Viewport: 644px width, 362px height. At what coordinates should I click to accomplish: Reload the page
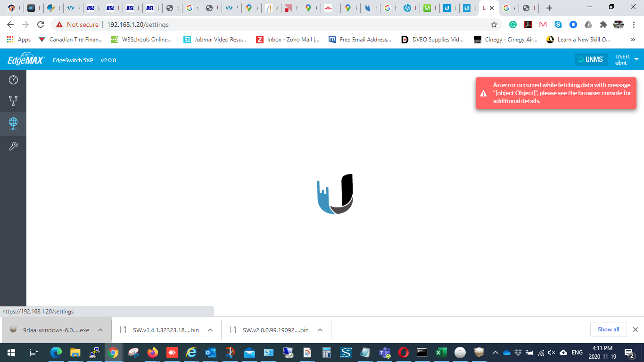(x=41, y=25)
